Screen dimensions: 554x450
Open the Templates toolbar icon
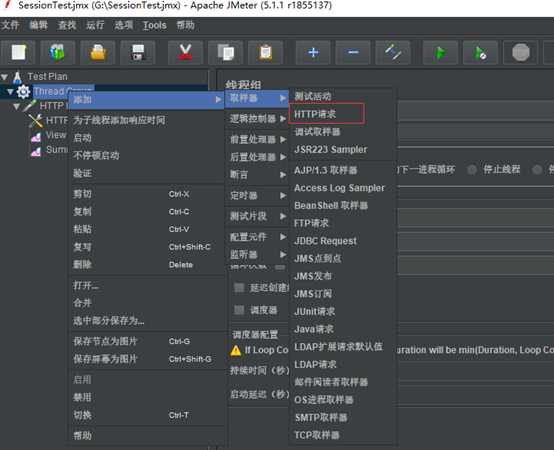point(58,52)
